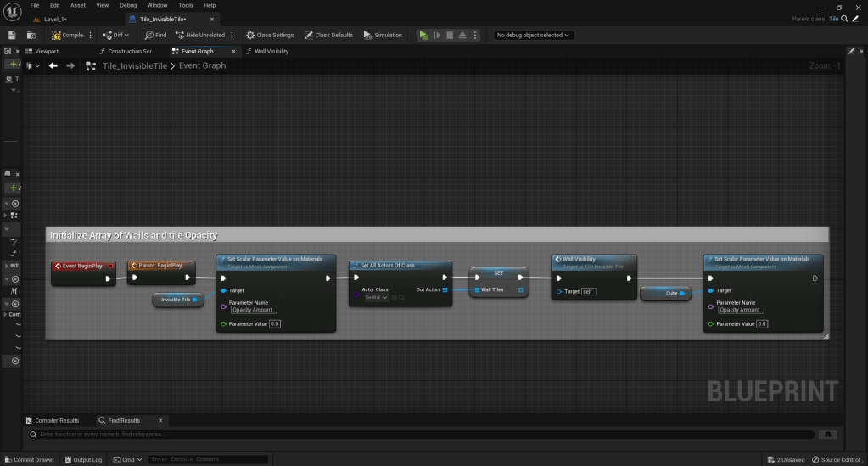Toggle the Event BeginPlay delegate pin

point(110,266)
